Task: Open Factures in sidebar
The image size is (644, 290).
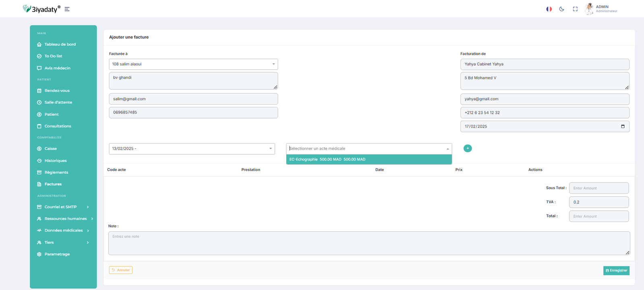Action: click(x=53, y=184)
